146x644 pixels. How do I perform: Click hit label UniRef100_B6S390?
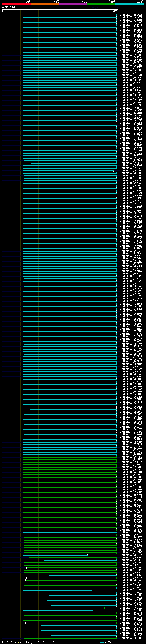131,120
